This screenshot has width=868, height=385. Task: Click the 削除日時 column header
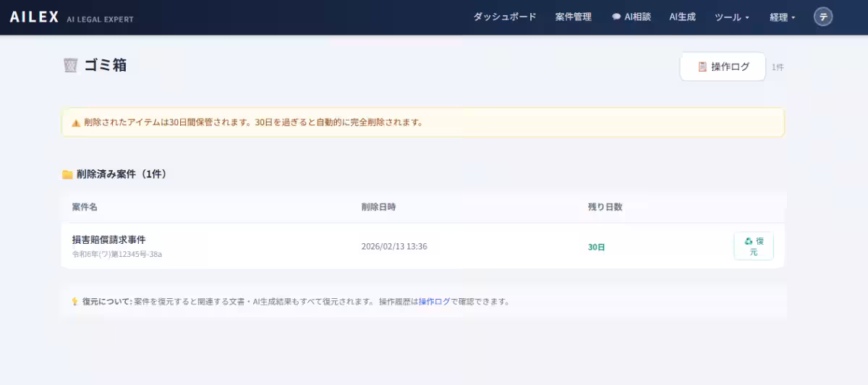pos(378,207)
